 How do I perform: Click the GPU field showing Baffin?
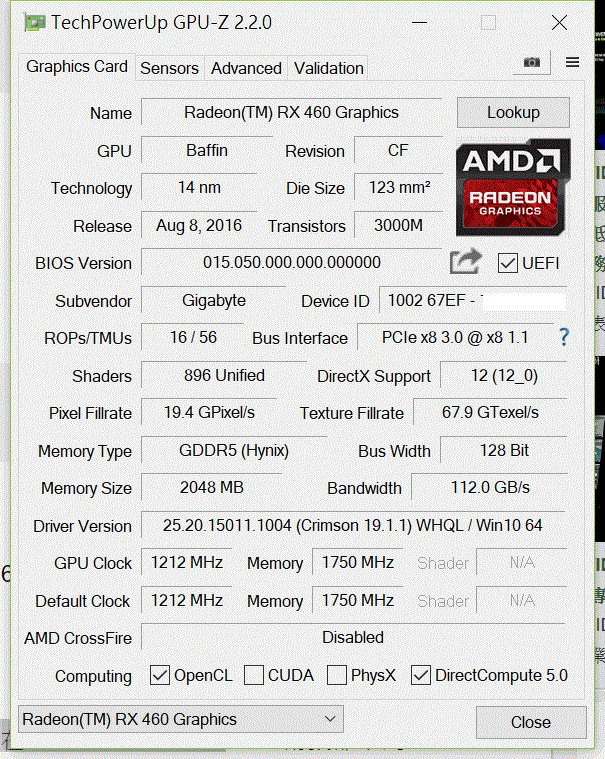[207, 150]
